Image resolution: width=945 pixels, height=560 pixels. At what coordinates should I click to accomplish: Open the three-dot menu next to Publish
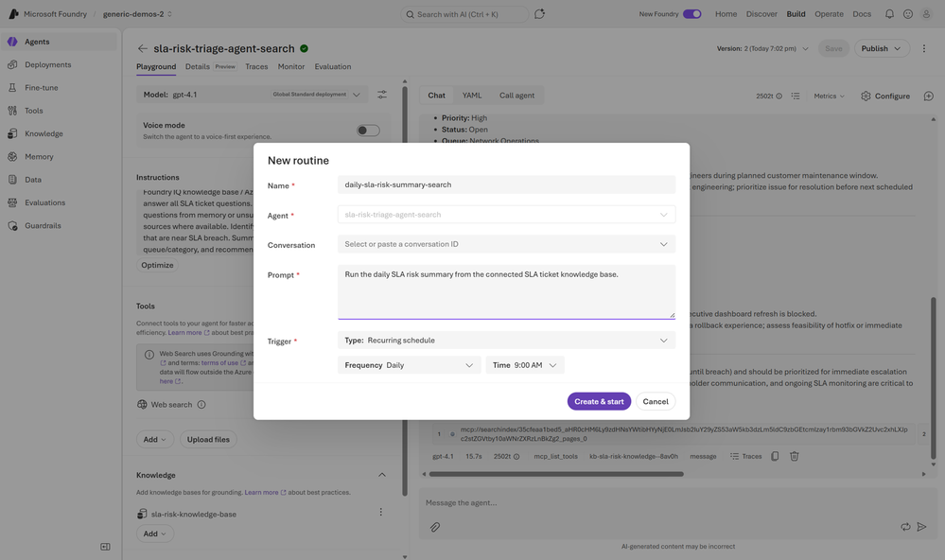point(924,48)
